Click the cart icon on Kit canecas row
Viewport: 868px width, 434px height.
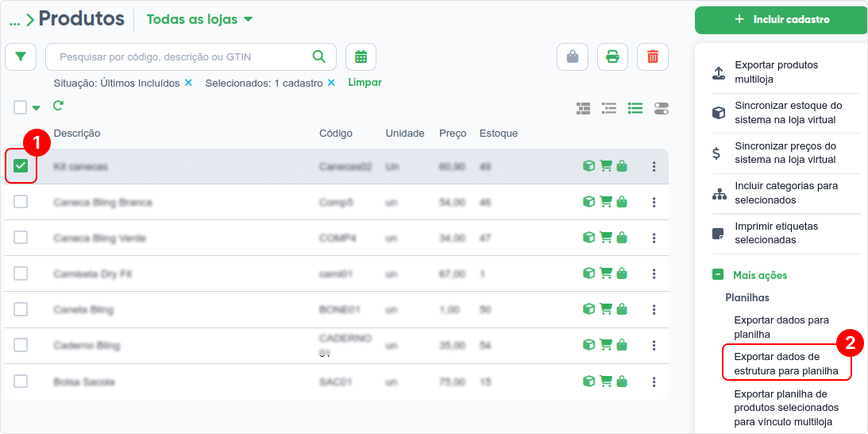(x=606, y=165)
